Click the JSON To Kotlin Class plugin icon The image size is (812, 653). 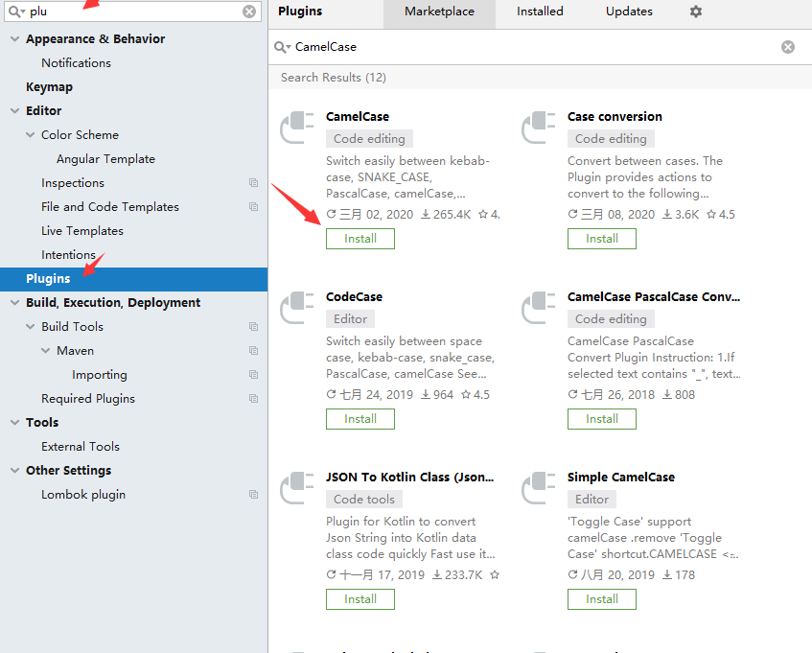(x=297, y=488)
